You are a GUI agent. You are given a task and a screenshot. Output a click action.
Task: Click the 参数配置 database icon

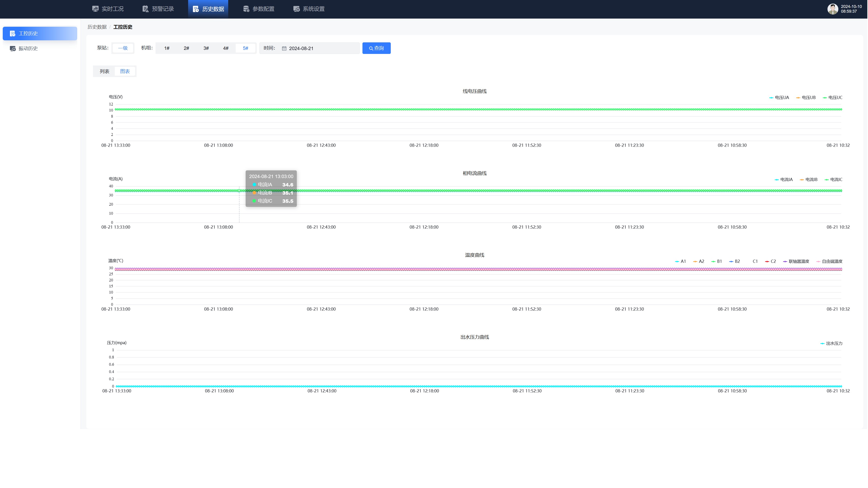[246, 9]
